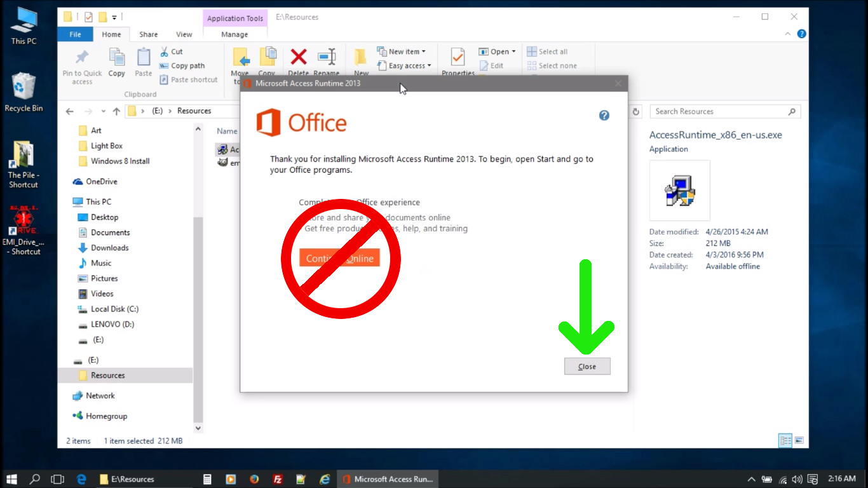Open Task View on the taskbar

click(x=58, y=479)
